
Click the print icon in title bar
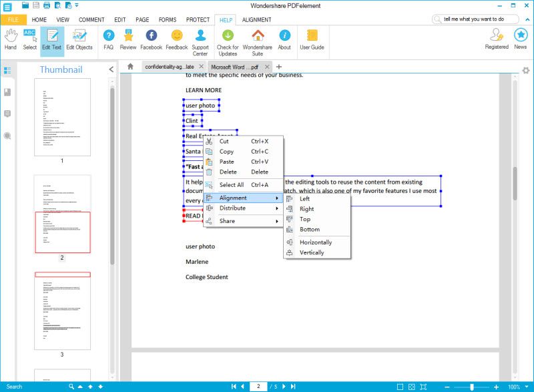click(47, 5)
